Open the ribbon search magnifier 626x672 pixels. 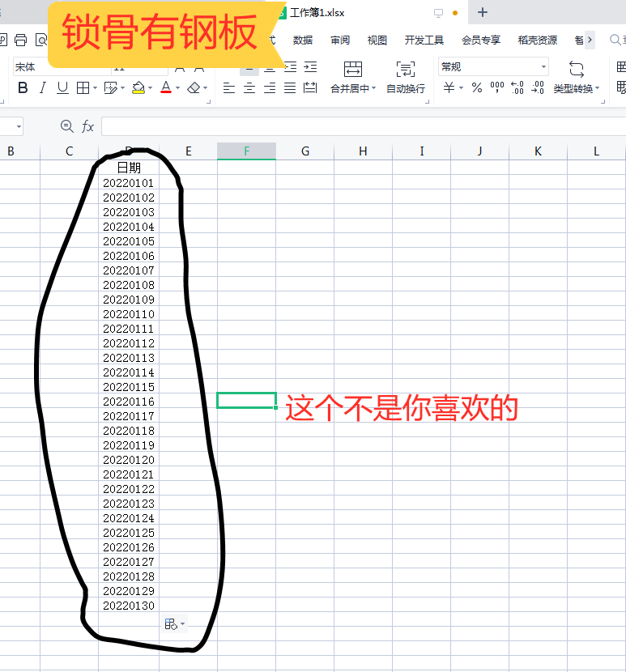click(615, 40)
